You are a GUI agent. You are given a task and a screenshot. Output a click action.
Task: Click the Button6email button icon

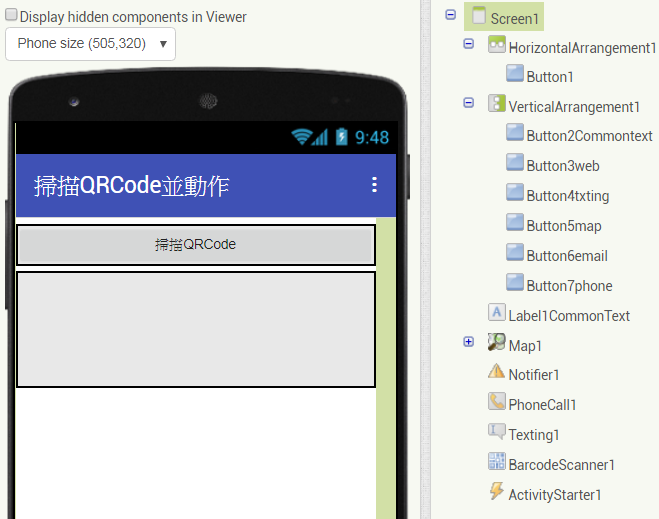pyautogui.click(x=515, y=253)
